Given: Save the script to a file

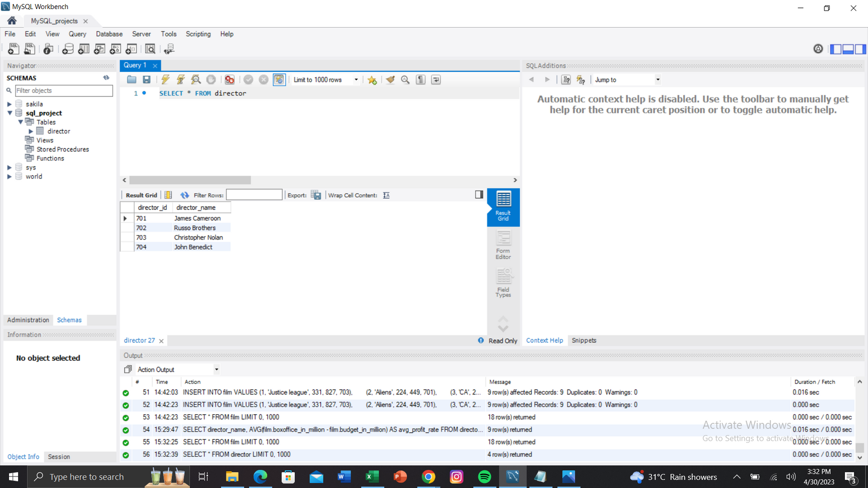Looking at the screenshot, I should coord(147,79).
